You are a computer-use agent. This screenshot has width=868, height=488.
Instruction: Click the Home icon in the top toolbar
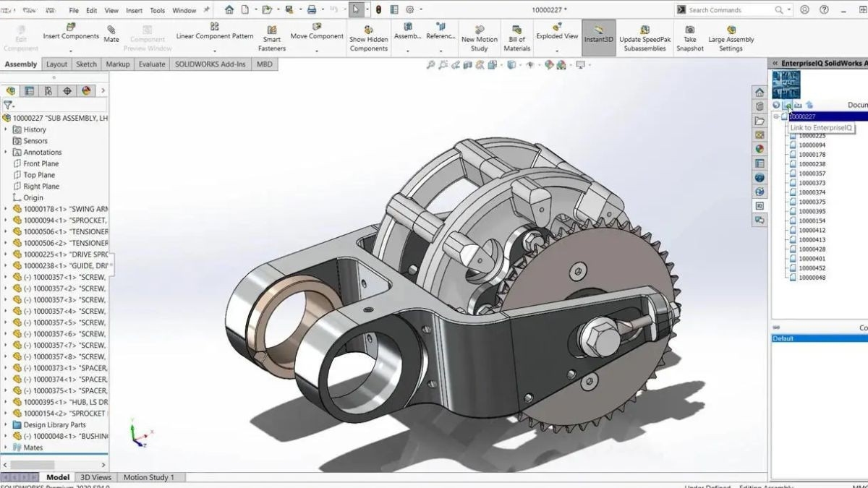pyautogui.click(x=229, y=9)
